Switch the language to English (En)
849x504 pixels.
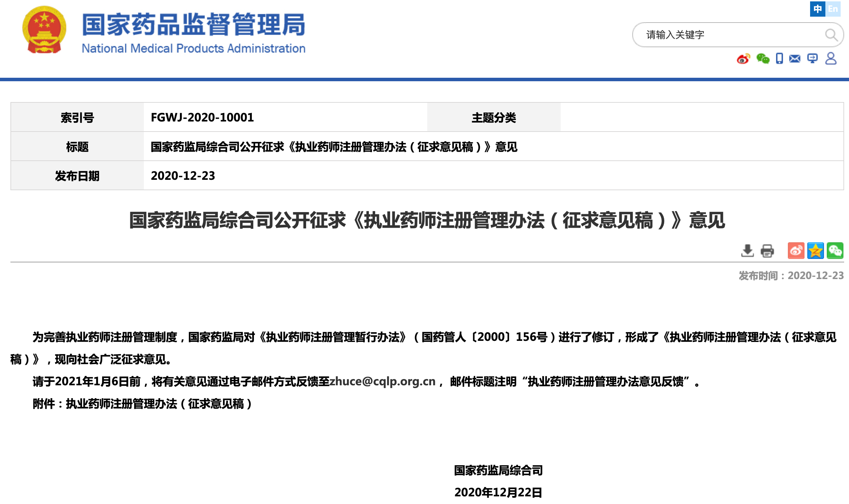point(833,9)
